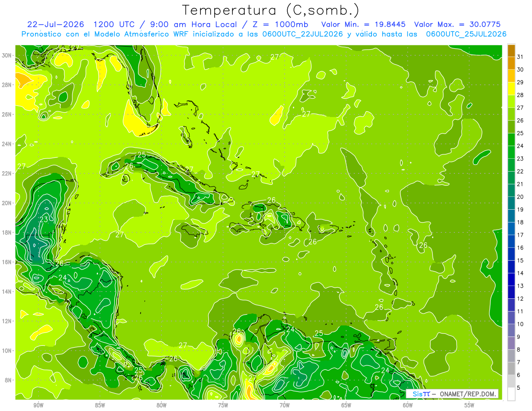Click 'Valor Max. = 30.0775' text
Viewport: 532px width, 411px height.
[x=458, y=24]
